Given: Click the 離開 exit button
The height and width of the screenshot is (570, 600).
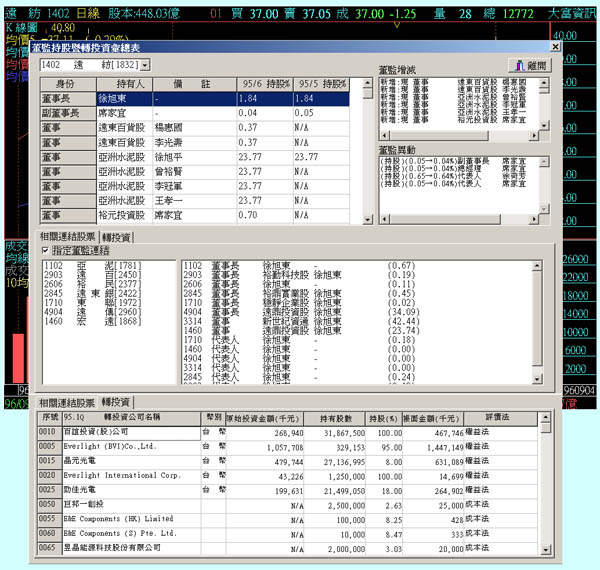Looking at the screenshot, I should [530, 65].
